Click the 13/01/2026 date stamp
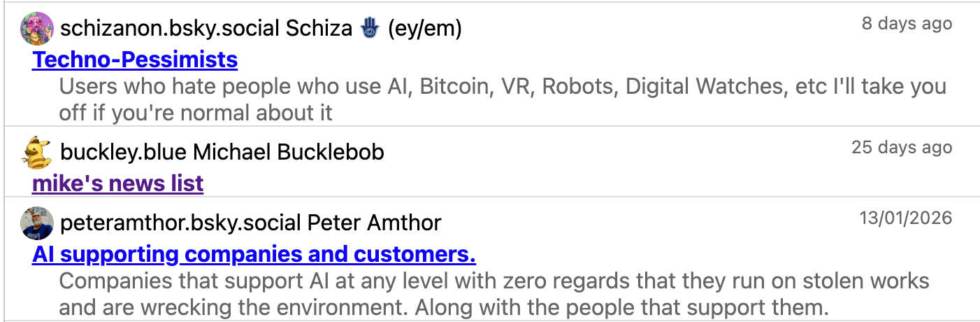The width and height of the screenshot is (980, 322). point(906,218)
